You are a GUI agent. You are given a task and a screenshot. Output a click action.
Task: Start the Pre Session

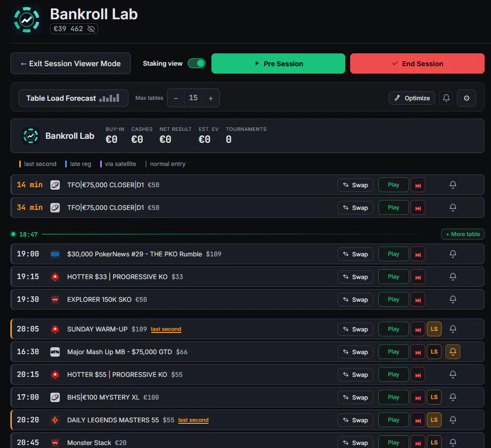(278, 64)
